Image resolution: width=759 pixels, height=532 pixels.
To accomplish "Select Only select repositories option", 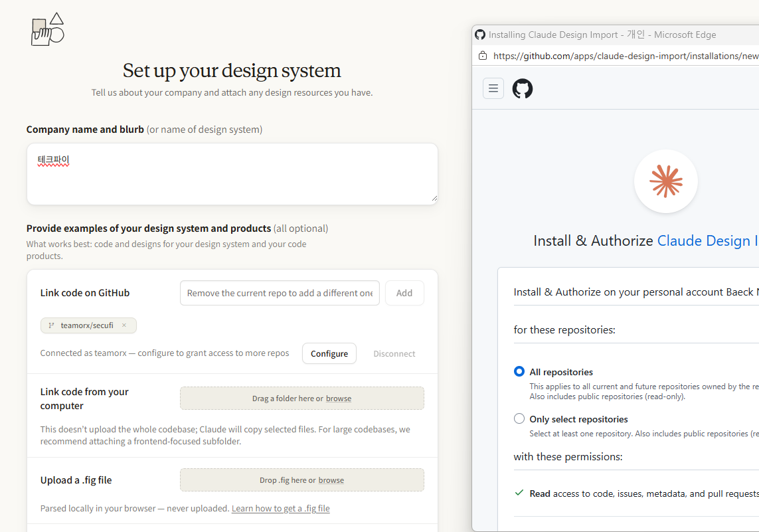I will (x=519, y=418).
